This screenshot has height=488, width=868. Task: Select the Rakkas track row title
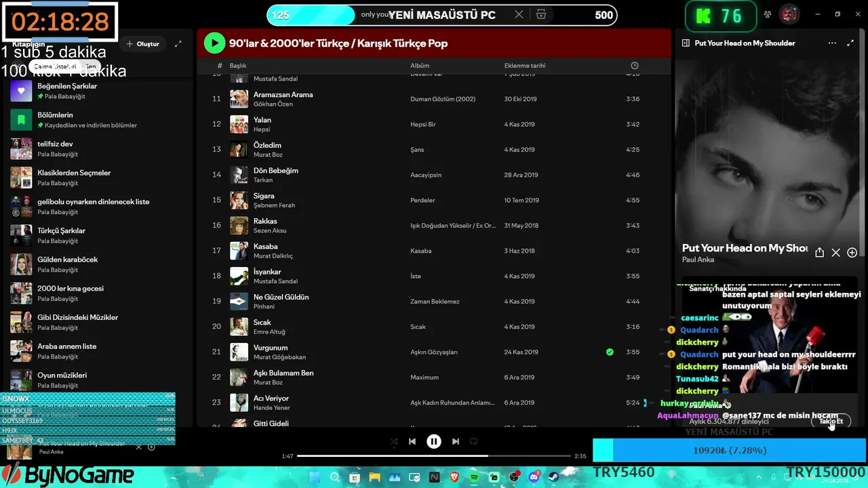click(x=265, y=221)
